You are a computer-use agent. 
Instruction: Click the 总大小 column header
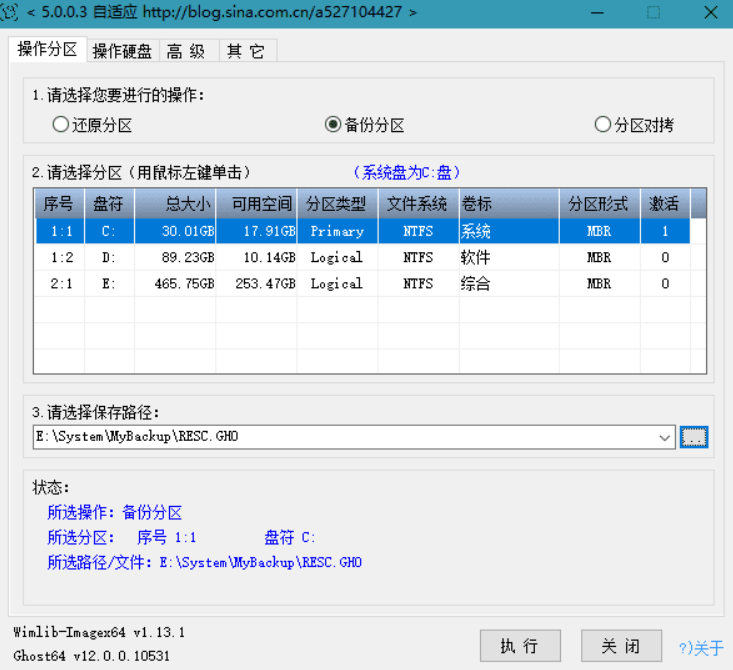coord(175,204)
